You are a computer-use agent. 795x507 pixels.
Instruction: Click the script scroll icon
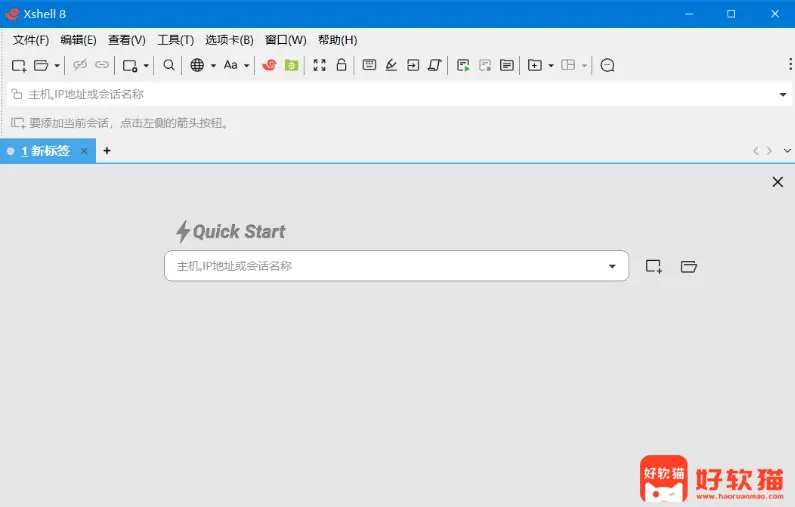tap(435, 65)
